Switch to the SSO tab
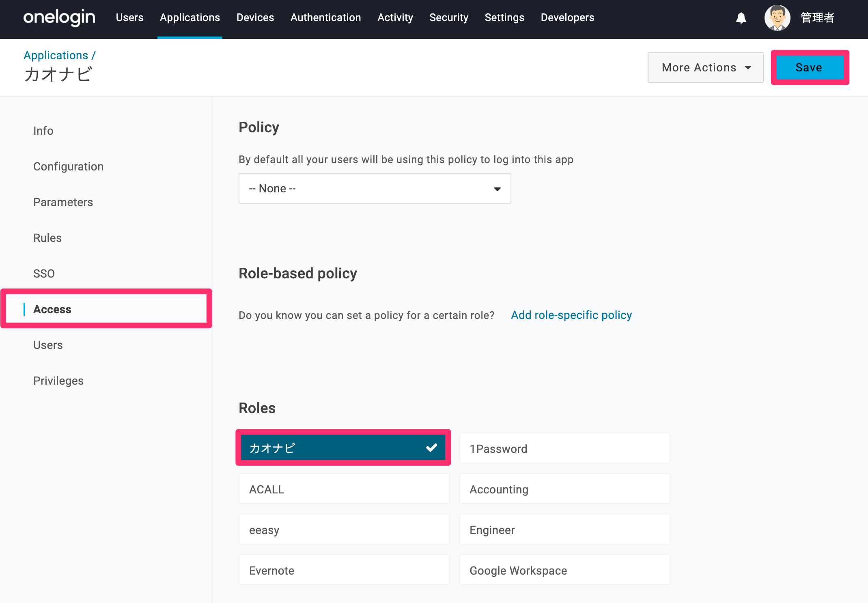Screen dimensions: 868x603 pos(44,274)
